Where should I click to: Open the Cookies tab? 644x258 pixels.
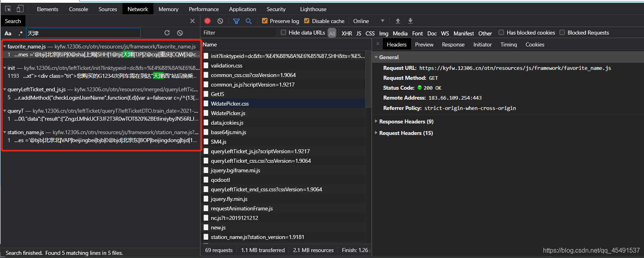535,44
